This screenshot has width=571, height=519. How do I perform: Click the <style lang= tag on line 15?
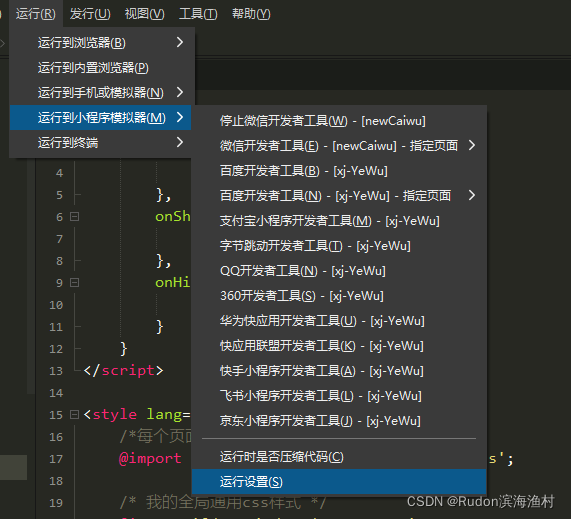pyautogui.click(x=137, y=414)
